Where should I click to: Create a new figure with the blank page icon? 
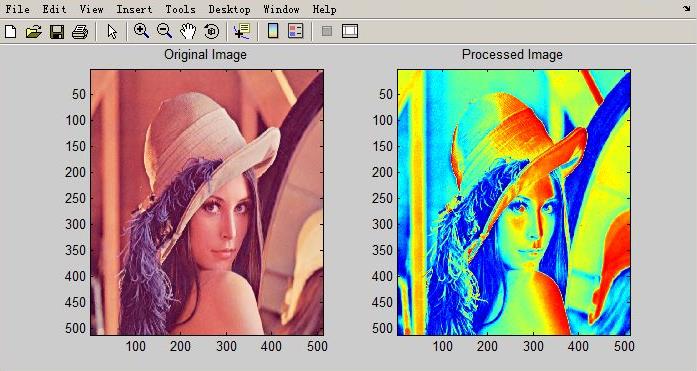point(10,32)
